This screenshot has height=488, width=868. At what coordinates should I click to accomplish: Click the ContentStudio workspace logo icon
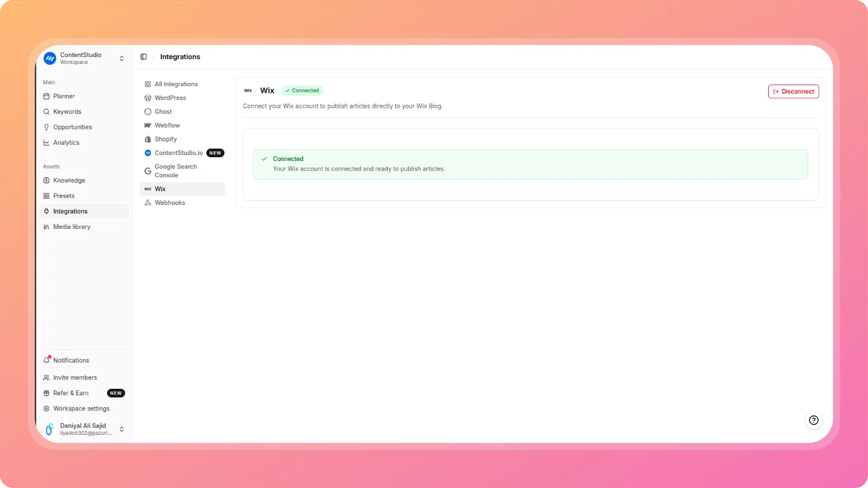50,58
